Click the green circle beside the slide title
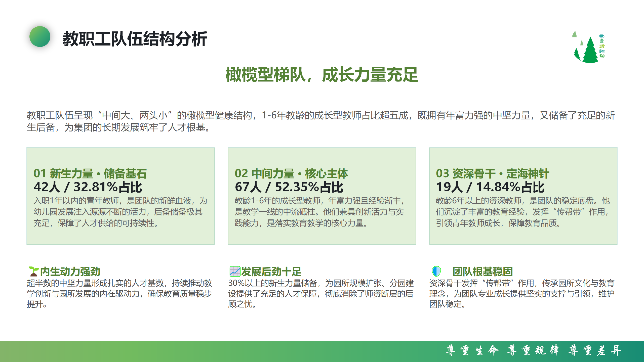 pyautogui.click(x=40, y=37)
